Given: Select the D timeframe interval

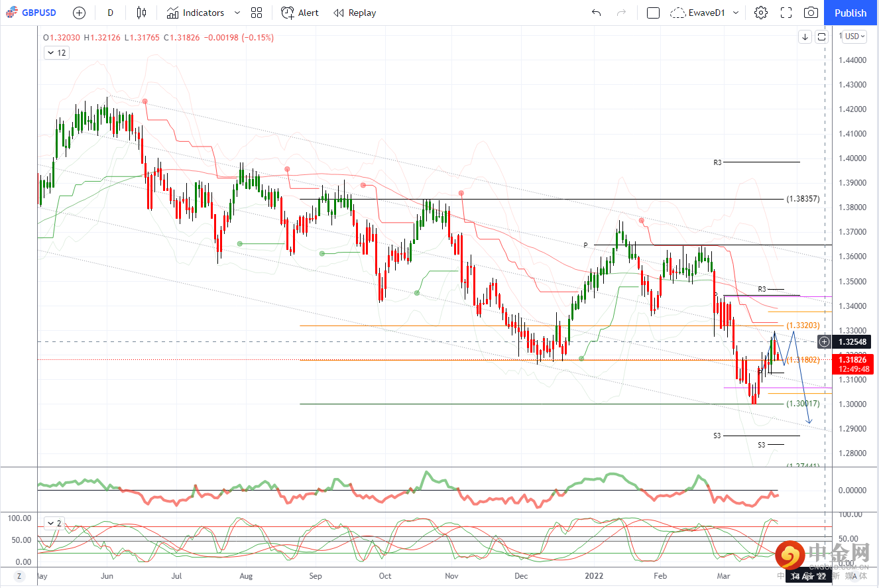Looking at the screenshot, I should pyautogui.click(x=110, y=13).
